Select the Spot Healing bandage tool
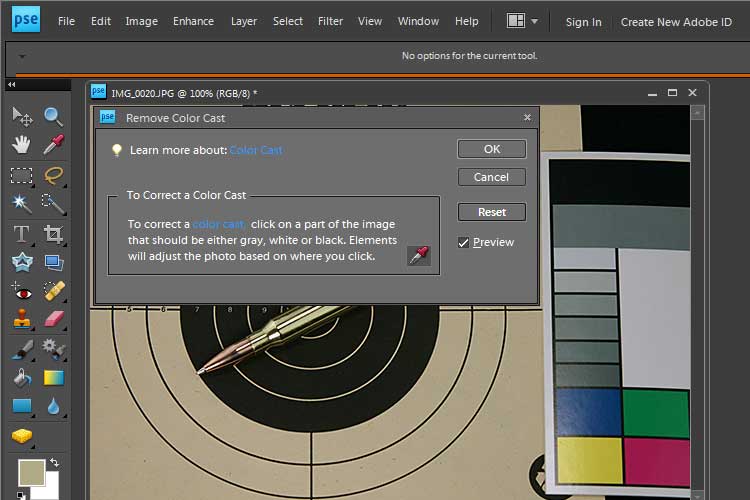Screen dimensions: 750x500 click(x=54, y=291)
